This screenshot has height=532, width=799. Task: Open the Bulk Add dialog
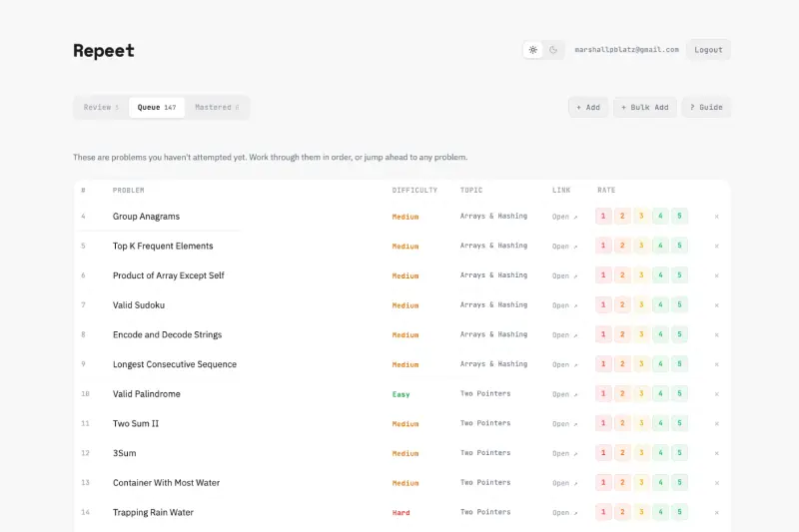644,108
